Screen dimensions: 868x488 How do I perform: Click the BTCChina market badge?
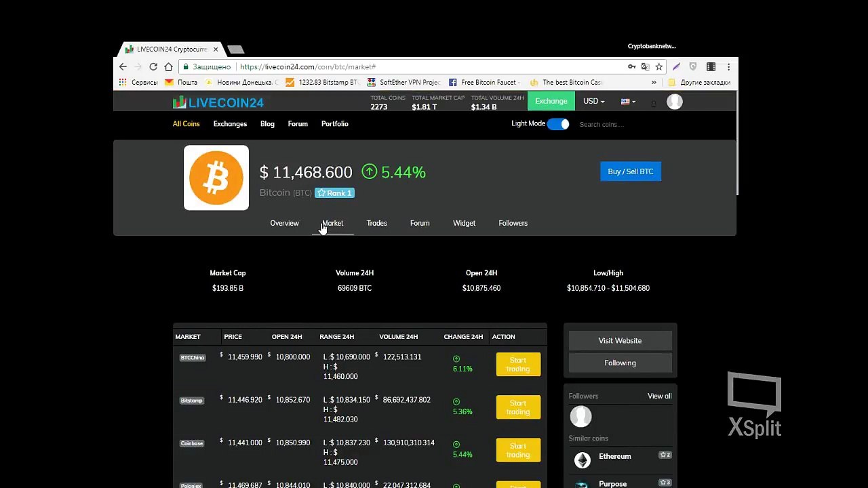(193, 358)
